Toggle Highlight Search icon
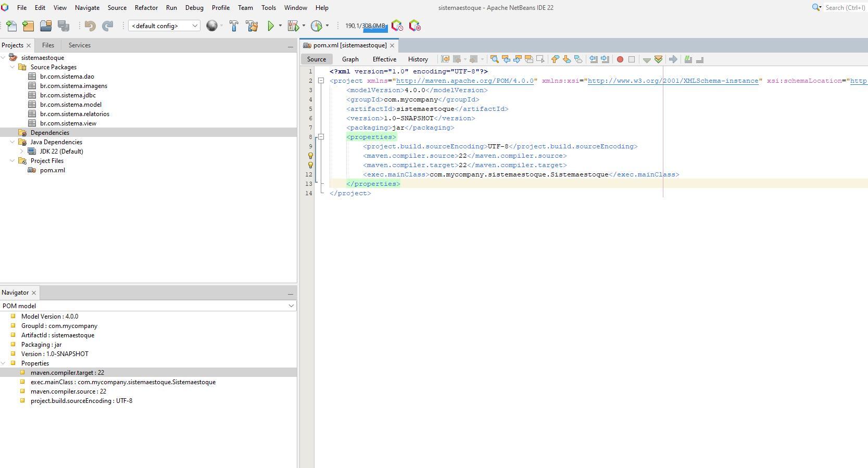The width and height of the screenshot is (868, 468). pyautogui.click(x=529, y=59)
